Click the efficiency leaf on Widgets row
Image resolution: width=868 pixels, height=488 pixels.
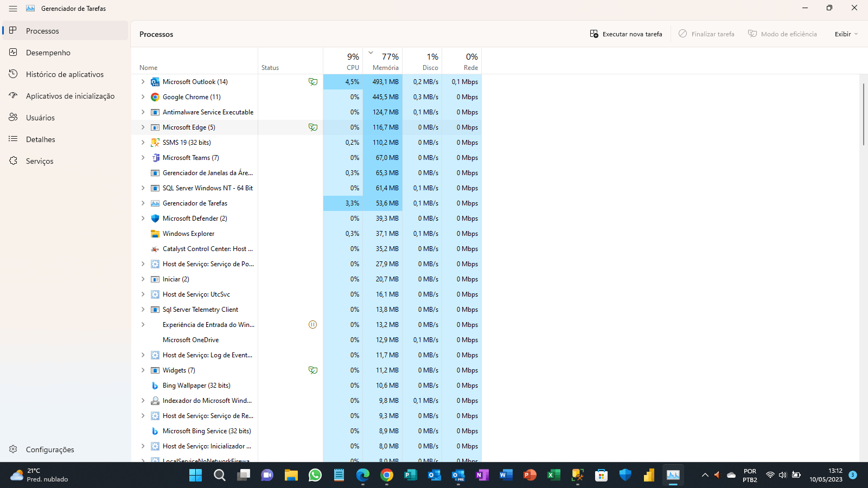313,370
